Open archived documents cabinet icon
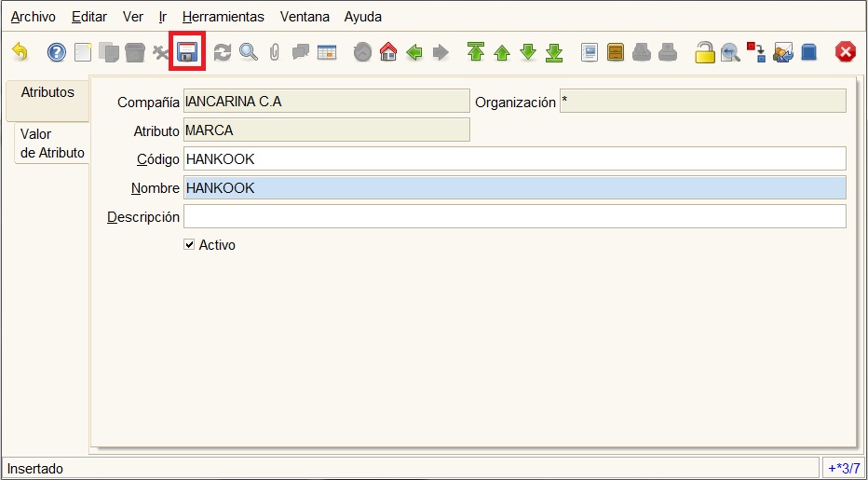 [616, 52]
